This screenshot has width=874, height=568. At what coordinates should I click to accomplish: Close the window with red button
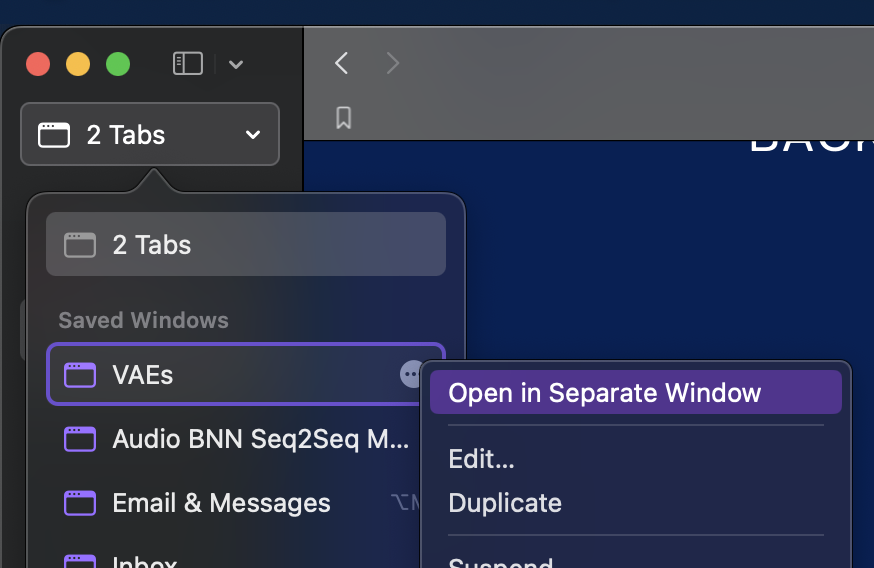38,64
